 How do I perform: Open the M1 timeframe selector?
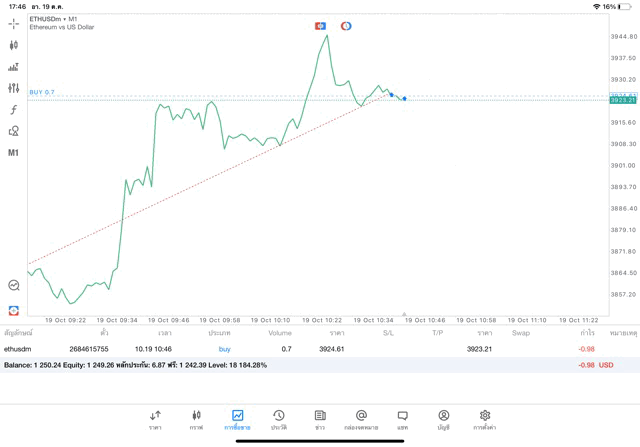pyautogui.click(x=13, y=153)
